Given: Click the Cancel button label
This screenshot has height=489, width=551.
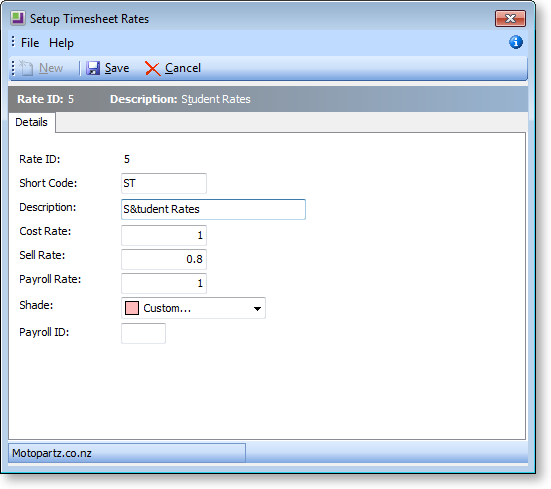Looking at the screenshot, I should pos(183,68).
